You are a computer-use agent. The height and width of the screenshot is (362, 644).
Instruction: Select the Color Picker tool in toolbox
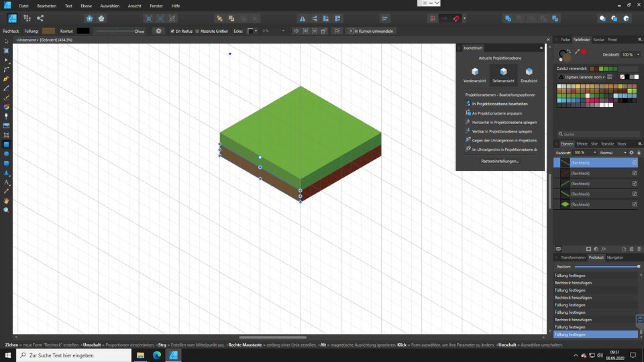[6, 191]
